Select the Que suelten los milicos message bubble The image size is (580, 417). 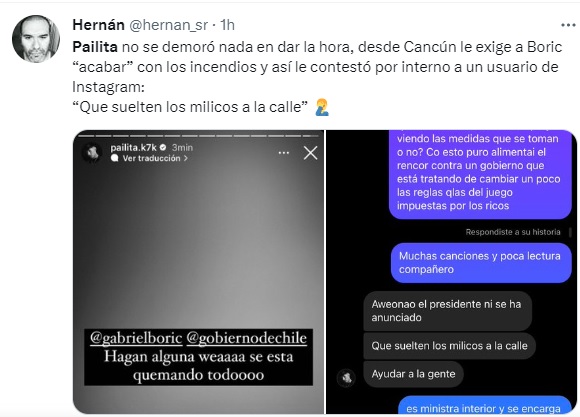click(449, 346)
